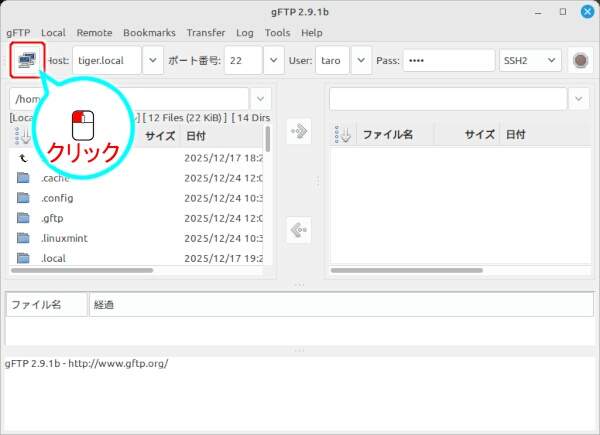The height and width of the screenshot is (435, 600).
Task: Minimize the gFTP window
Action: coord(538,12)
